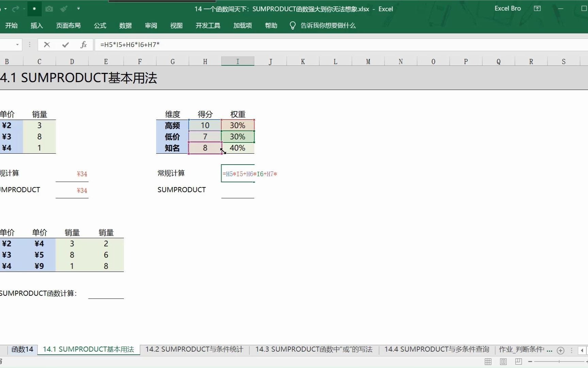Open Insert Function fx dialog
This screenshot has height=368, width=588.
(83, 45)
